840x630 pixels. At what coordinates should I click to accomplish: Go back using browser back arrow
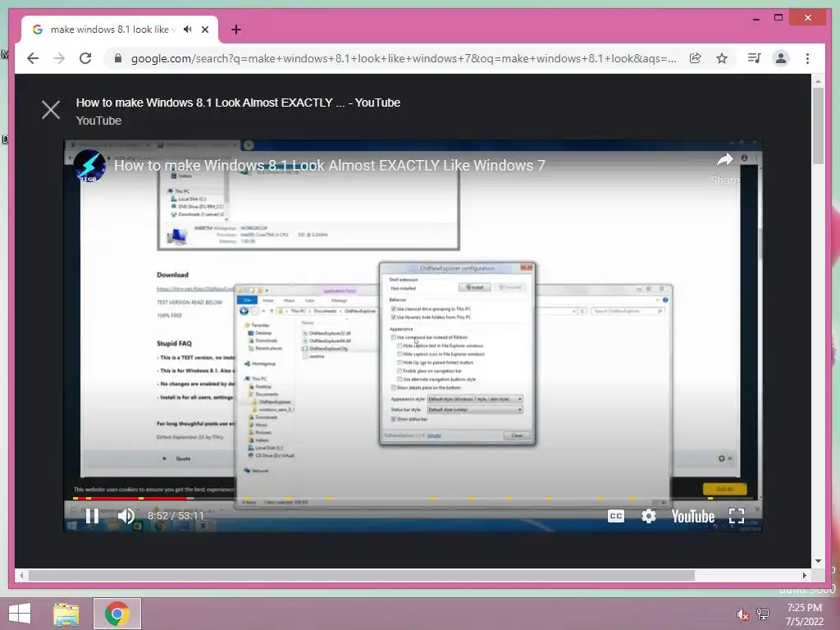tap(33, 58)
